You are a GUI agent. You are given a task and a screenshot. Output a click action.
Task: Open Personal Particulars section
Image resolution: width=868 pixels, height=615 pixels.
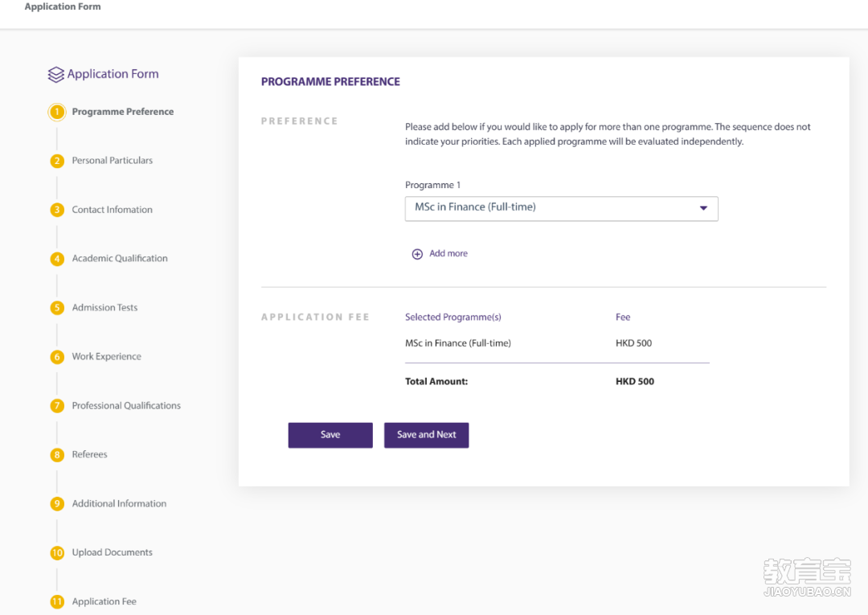[113, 161]
